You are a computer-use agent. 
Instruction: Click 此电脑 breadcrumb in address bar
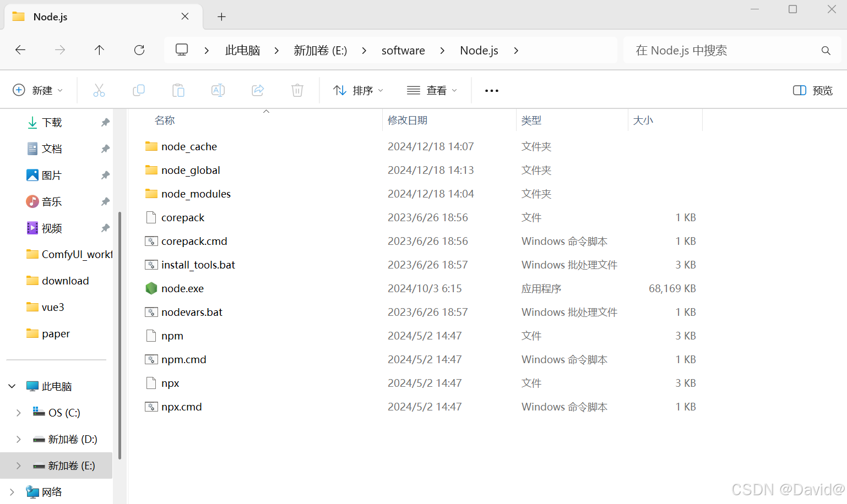242,51
